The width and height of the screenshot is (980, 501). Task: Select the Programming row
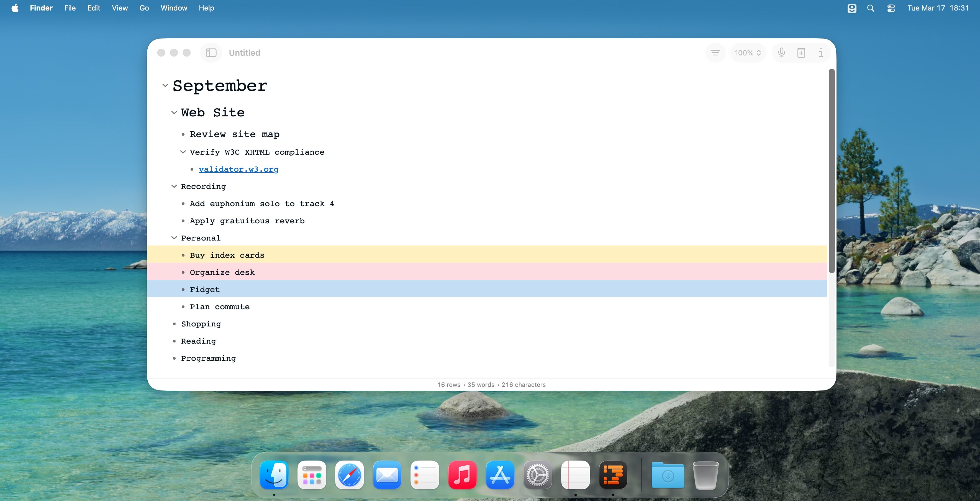pos(208,358)
